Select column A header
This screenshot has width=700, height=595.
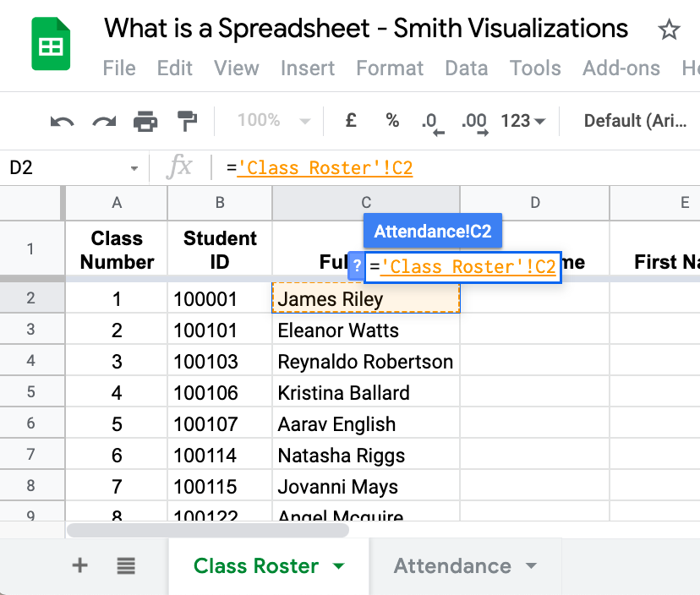(117, 203)
